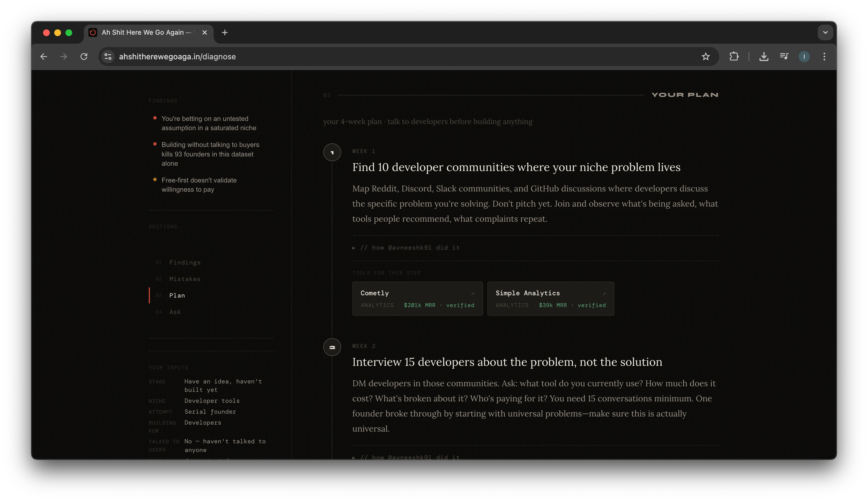Open Chrome three-dot menu
The height and width of the screenshot is (501, 868).
824,57
